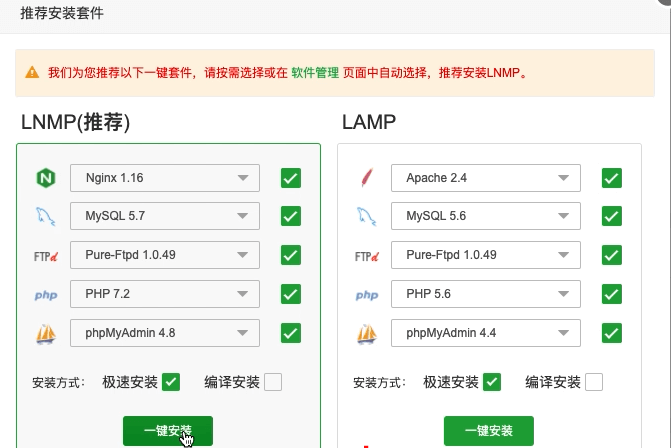Open the Nginx 1.16 version dropdown
The width and height of the screenshot is (671, 448).
165,178
